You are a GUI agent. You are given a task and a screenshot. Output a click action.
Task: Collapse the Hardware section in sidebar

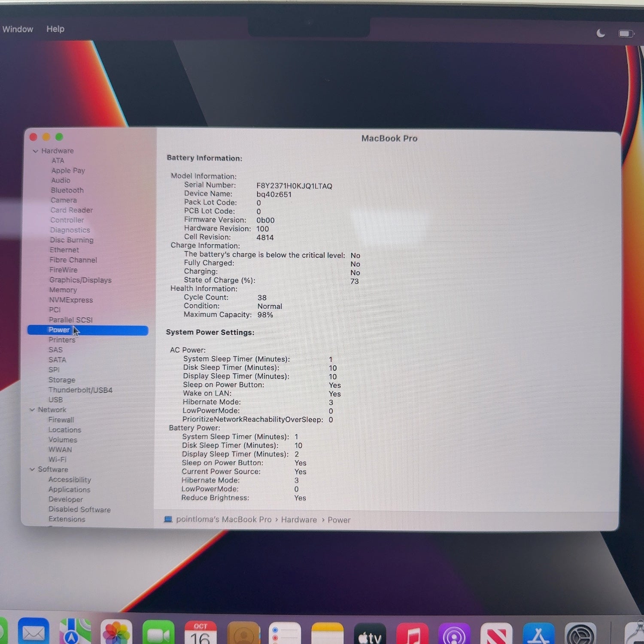tap(36, 151)
